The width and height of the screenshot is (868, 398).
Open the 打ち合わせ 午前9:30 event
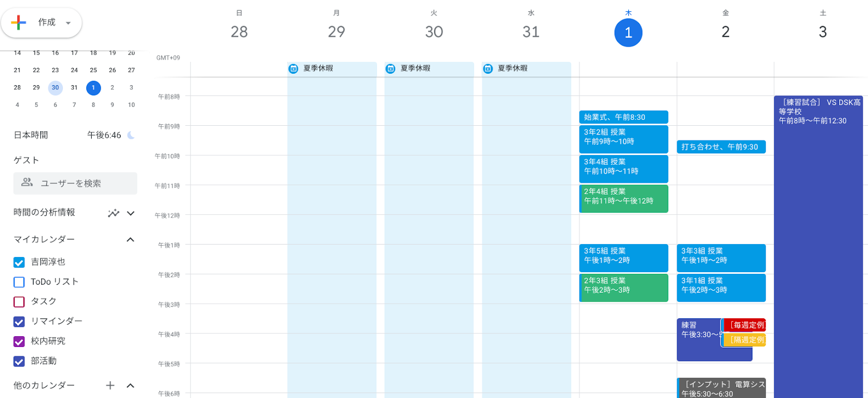[x=722, y=147]
